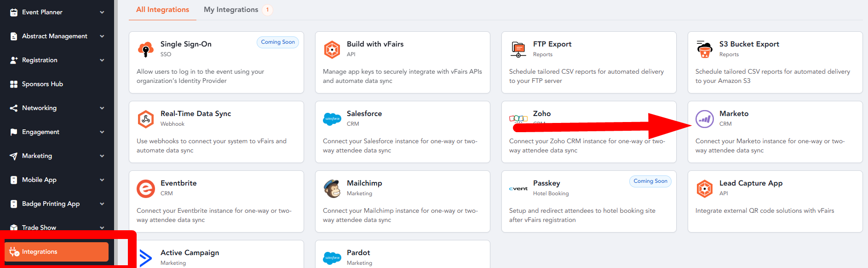Click the Badge Printing App icon
This screenshot has width=868, height=268.
14,204
